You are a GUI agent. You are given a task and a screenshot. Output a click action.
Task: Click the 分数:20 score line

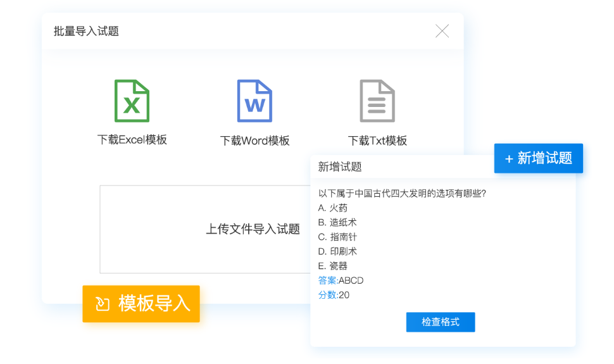coord(334,295)
